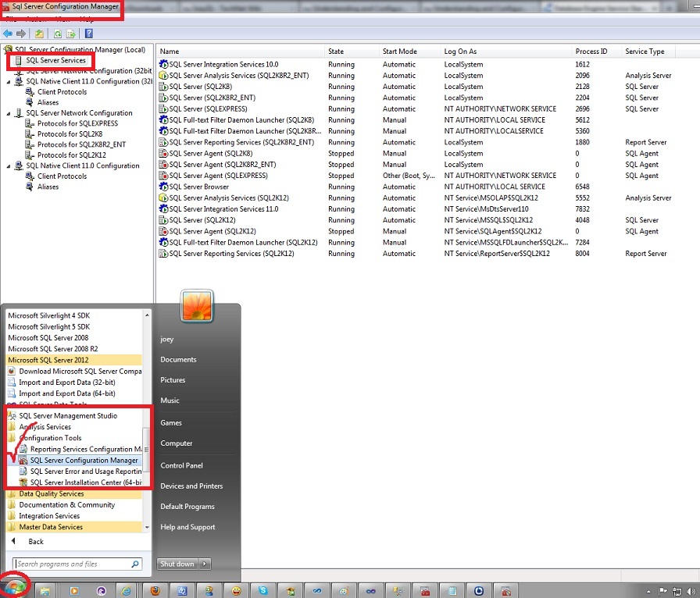The image size is (700, 598).
Task: Open Reporting Services Configuration Manager entry
Action: [x=86, y=449]
